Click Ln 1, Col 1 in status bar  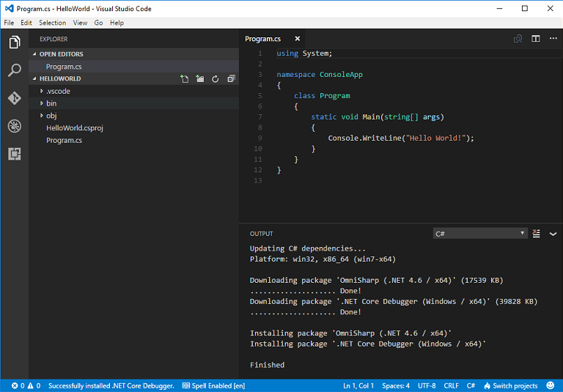click(x=358, y=386)
